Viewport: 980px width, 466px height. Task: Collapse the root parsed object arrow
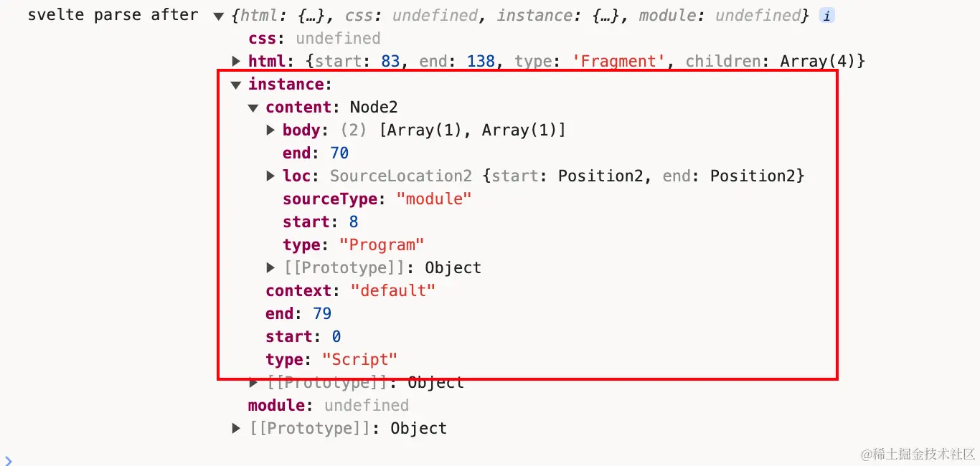pos(219,16)
